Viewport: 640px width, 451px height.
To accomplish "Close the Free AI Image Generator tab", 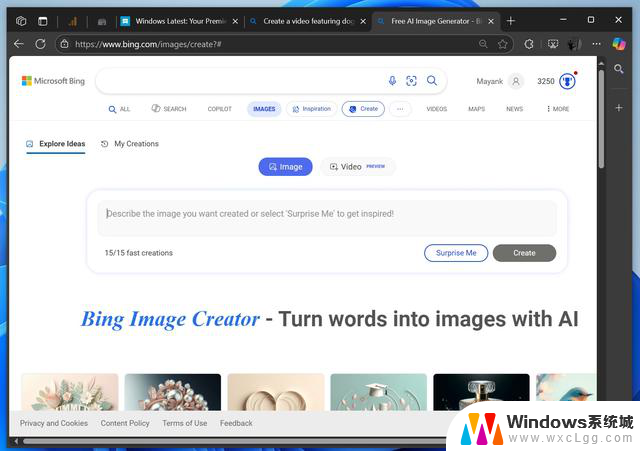I will tap(491, 21).
